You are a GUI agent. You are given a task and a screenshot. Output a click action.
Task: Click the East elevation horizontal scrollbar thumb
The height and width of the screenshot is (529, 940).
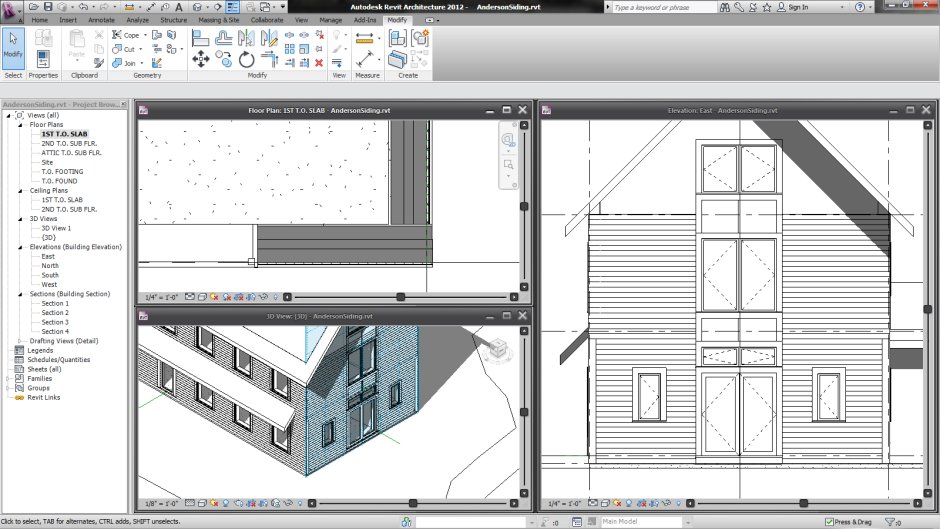tap(804, 503)
